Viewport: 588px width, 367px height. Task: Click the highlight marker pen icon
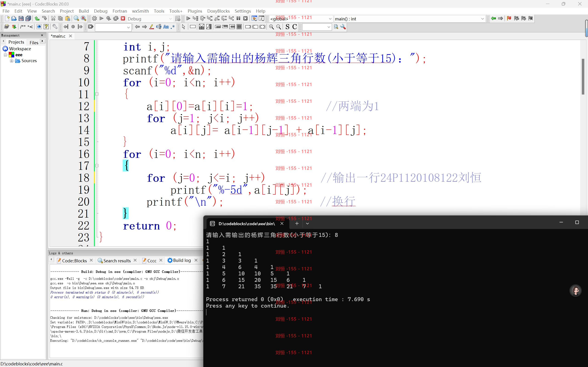[151, 27]
